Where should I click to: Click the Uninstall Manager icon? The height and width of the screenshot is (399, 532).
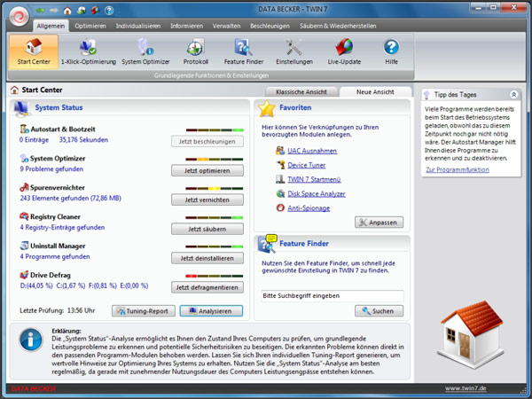[24, 246]
